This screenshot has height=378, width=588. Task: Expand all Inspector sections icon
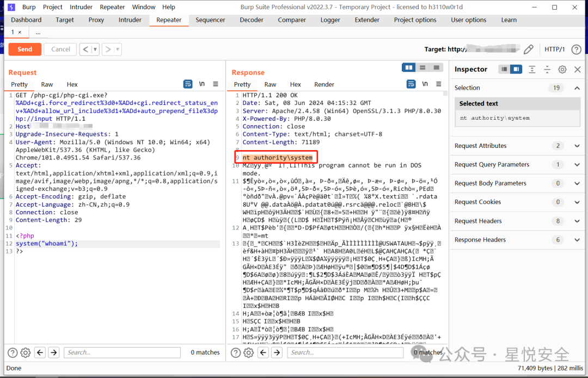532,69
